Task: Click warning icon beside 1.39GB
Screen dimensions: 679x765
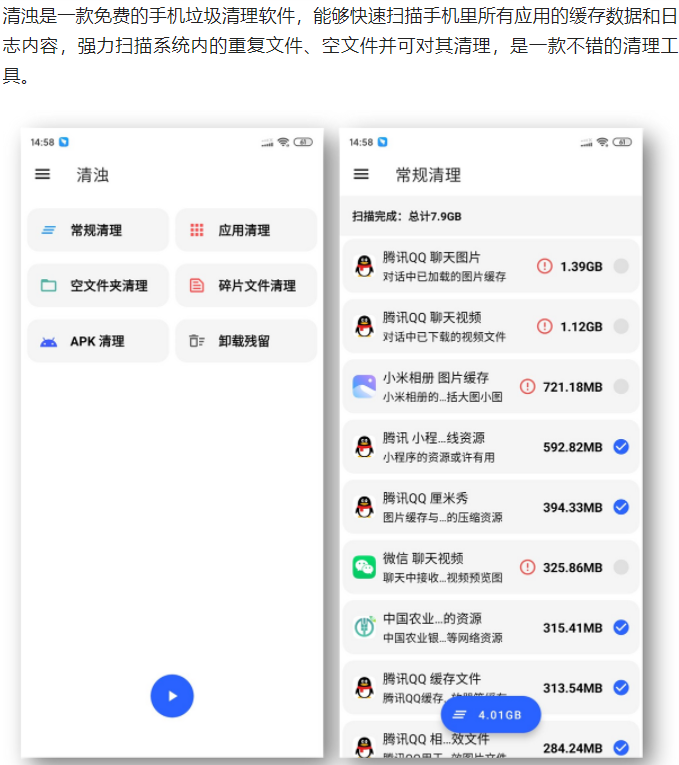Action: coord(544,266)
